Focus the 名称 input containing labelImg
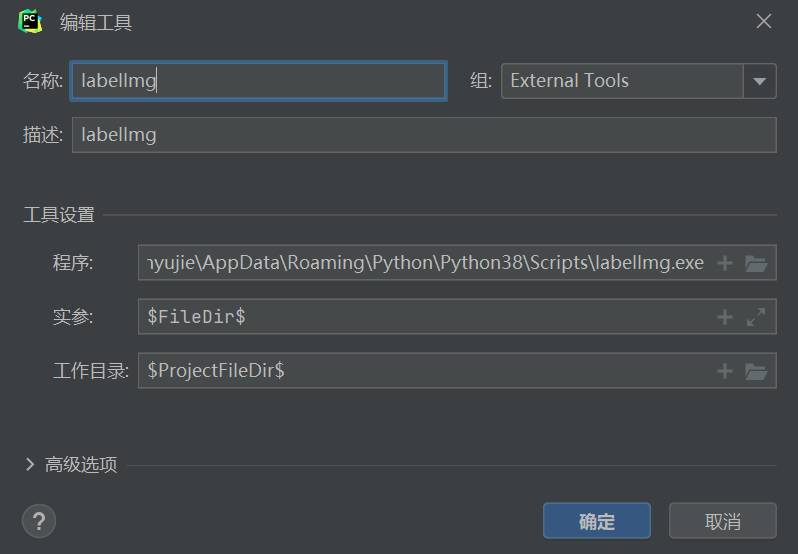 (259, 81)
